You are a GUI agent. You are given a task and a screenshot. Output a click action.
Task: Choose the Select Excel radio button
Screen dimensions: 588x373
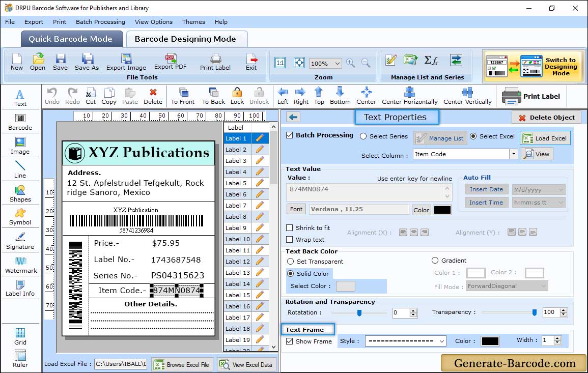coord(473,136)
